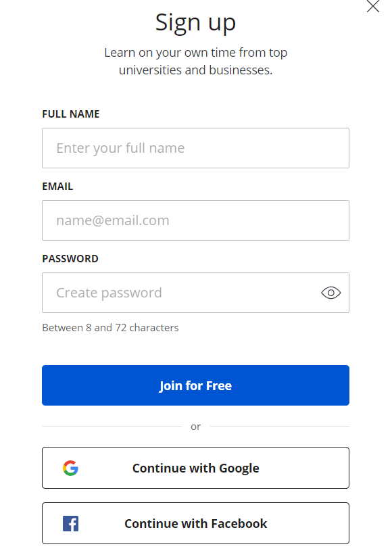Click the divider line right of 'or'

280,426
